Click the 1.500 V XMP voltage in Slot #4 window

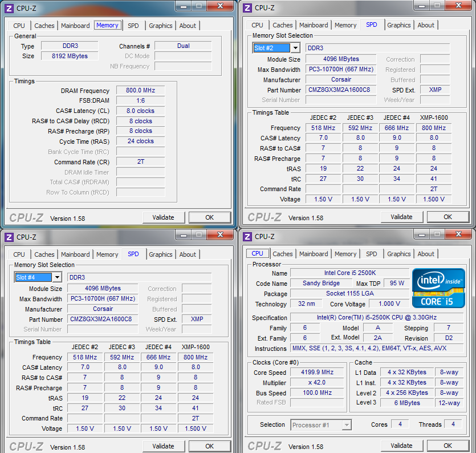196,428
